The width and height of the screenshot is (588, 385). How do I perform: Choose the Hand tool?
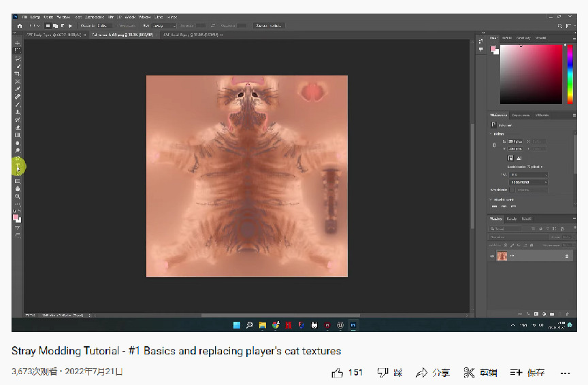pyautogui.click(x=18, y=188)
